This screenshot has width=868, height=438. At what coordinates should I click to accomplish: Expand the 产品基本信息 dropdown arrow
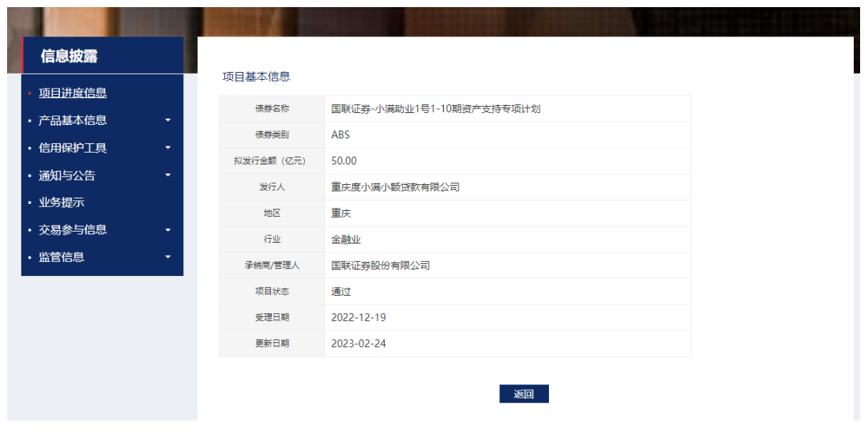coord(167,120)
